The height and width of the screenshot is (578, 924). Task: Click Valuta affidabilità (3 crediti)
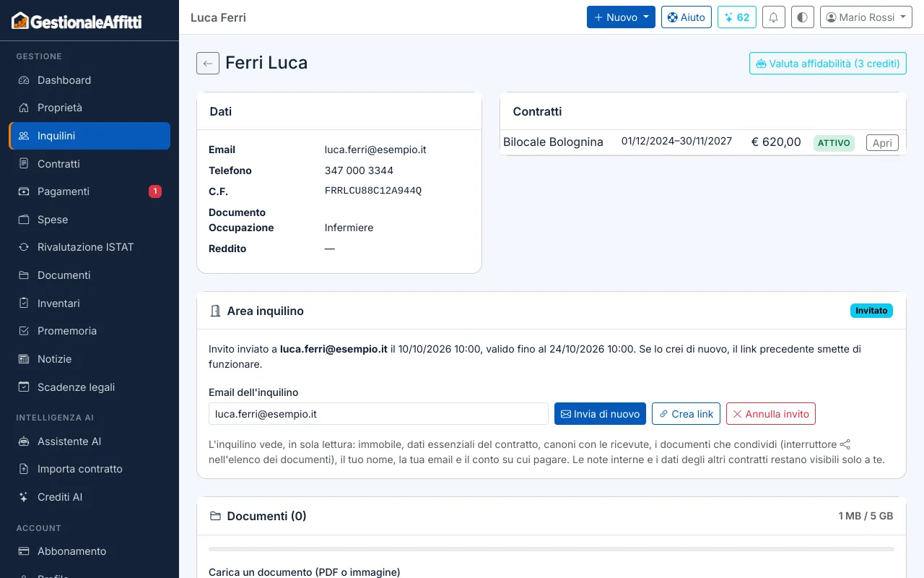point(827,64)
